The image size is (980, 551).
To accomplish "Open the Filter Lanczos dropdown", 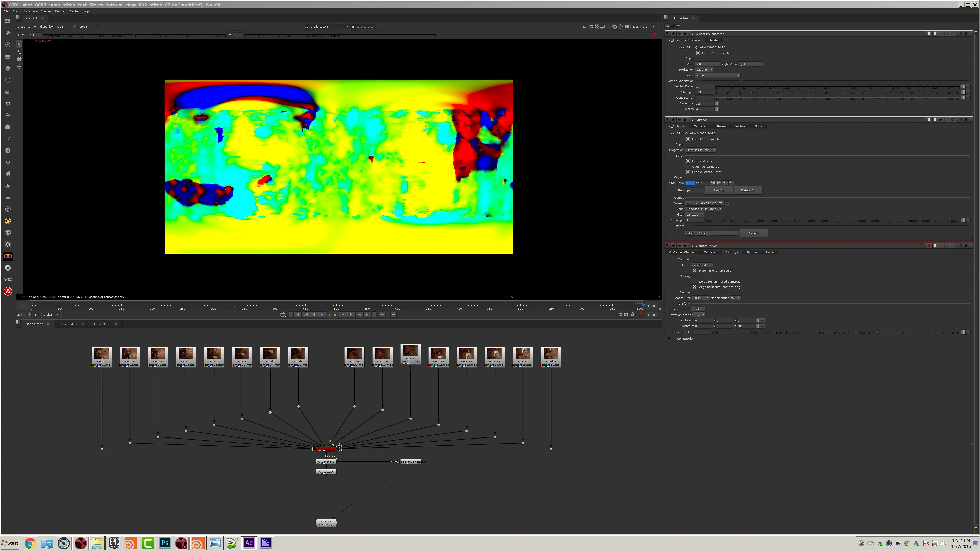I will click(694, 215).
